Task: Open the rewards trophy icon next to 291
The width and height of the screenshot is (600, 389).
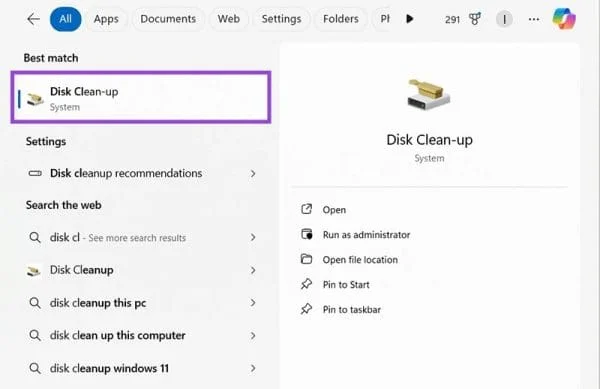Action: (x=475, y=19)
